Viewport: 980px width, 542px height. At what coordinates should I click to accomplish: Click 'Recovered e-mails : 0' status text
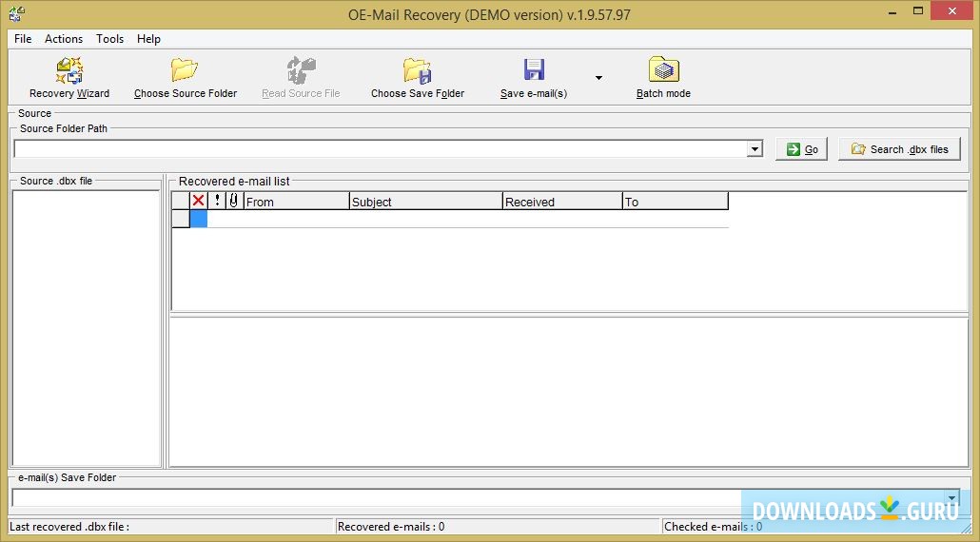tap(391, 527)
